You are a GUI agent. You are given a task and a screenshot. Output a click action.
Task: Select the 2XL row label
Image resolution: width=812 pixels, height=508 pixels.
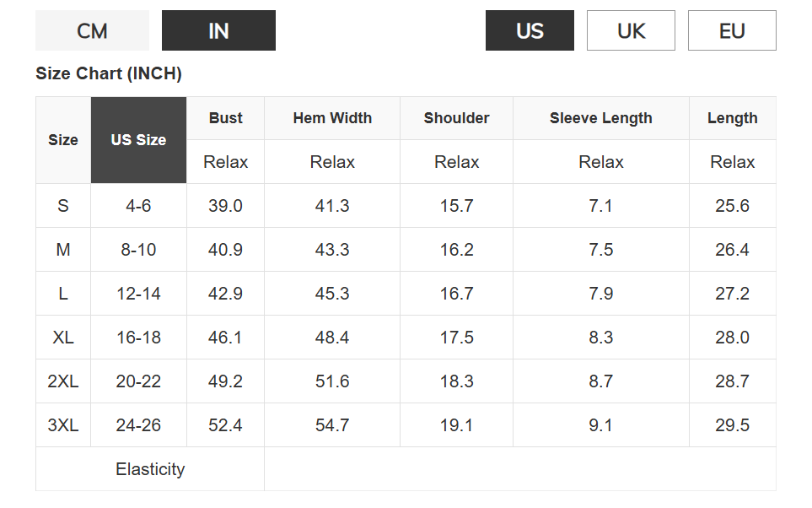(63, 381)
